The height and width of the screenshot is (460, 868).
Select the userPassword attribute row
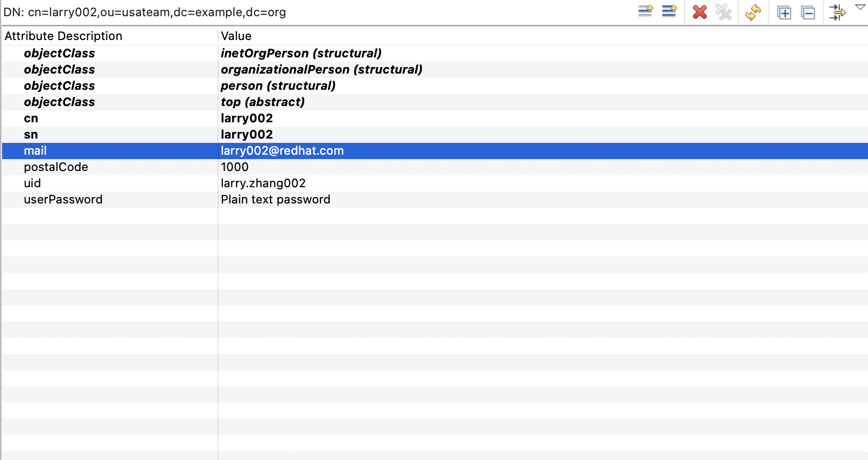63,199
